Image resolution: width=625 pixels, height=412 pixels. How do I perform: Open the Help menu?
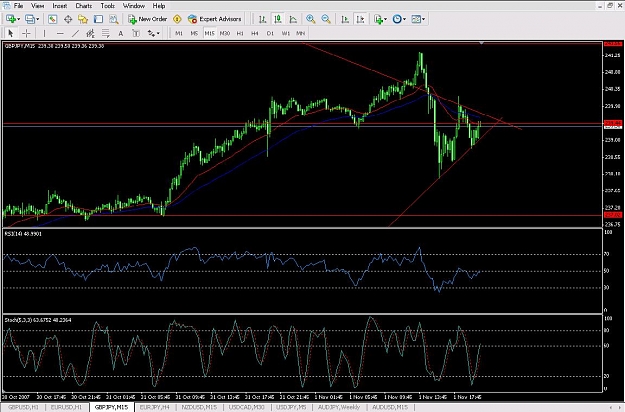[159, 6]
